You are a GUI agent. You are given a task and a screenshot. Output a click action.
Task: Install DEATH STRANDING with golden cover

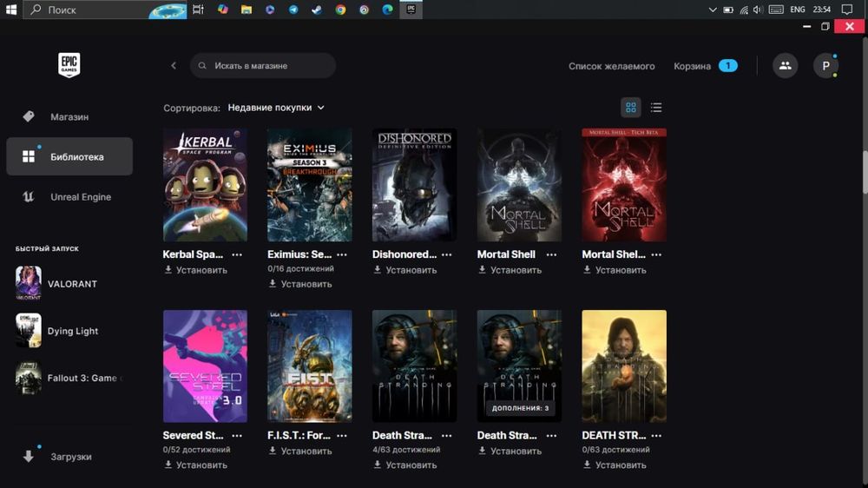click(x=615, y=465)
